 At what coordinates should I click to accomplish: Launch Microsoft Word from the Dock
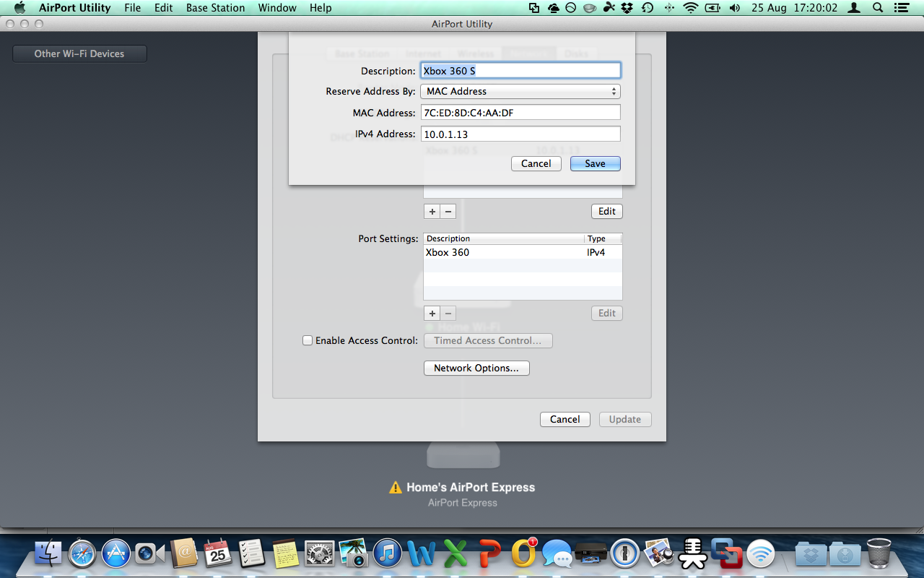pyautogui.click(x=422, y=554)
